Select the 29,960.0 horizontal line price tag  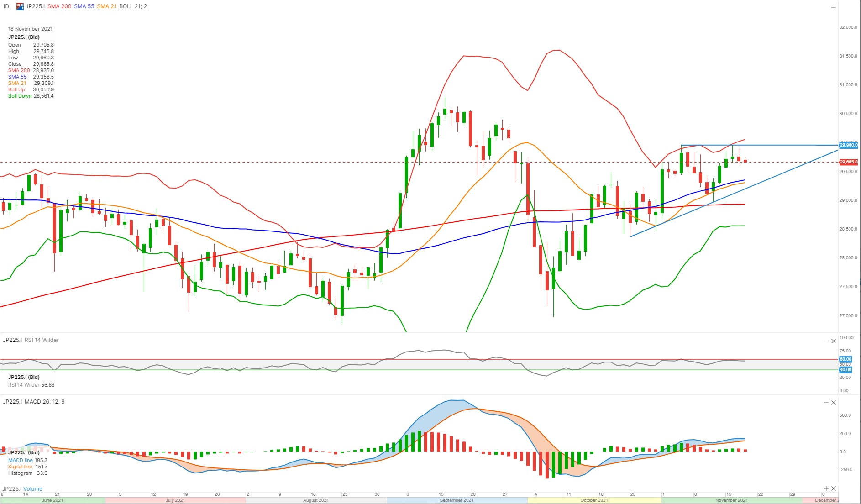[848, 145]
